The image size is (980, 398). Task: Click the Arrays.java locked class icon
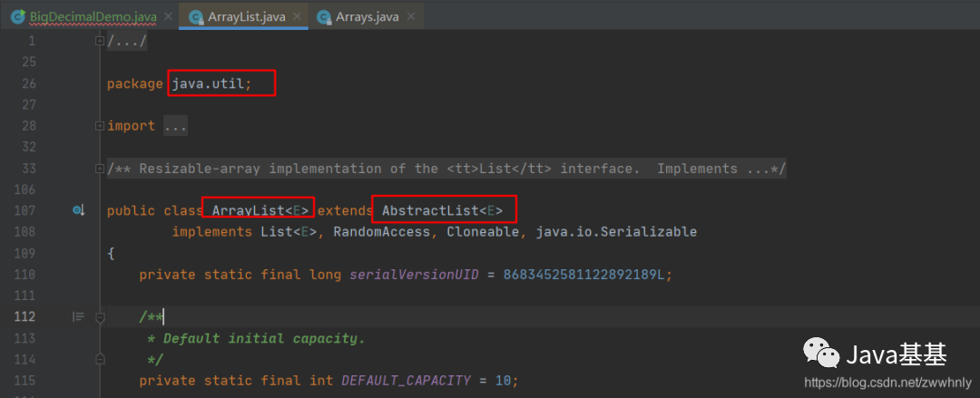(324, 17)
